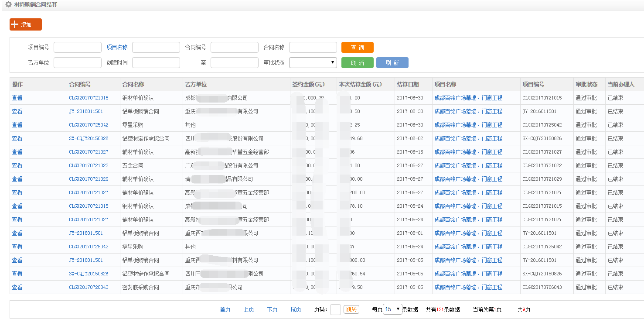Click the gear icon beside 材料购销合同结算 title
The width and height of the screenshot is (644, 319).
click(8, 4)
